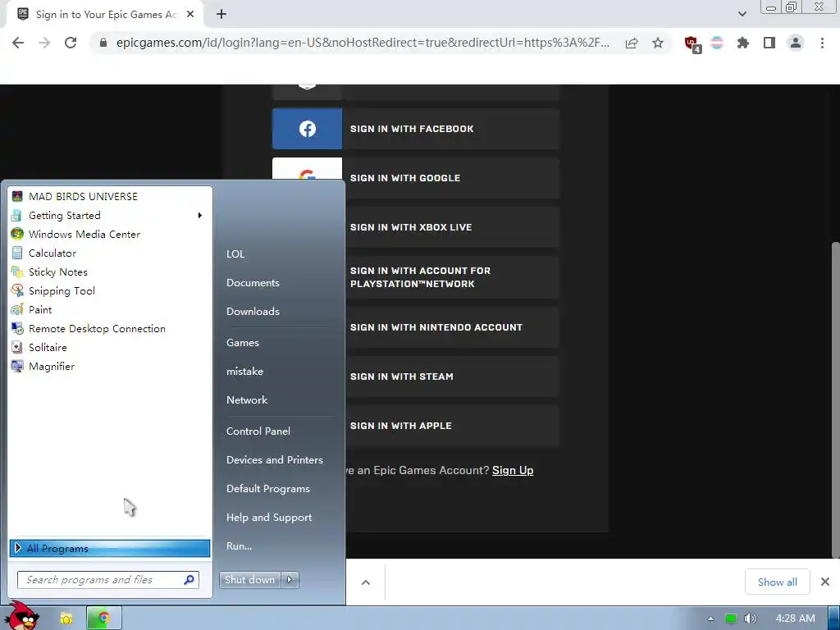The image size is (840, 630).
Task: Sign in with PlayStation Network account
Action: tap(452, 277)
